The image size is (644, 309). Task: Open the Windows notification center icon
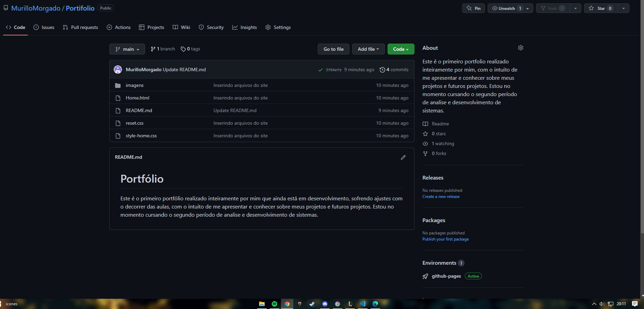click(635, 304)
